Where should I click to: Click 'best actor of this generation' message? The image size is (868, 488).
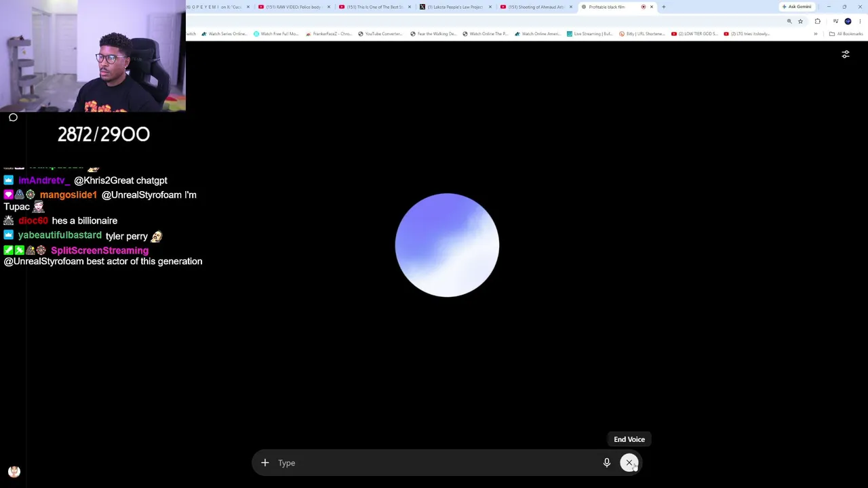click(x=144, y=261)
